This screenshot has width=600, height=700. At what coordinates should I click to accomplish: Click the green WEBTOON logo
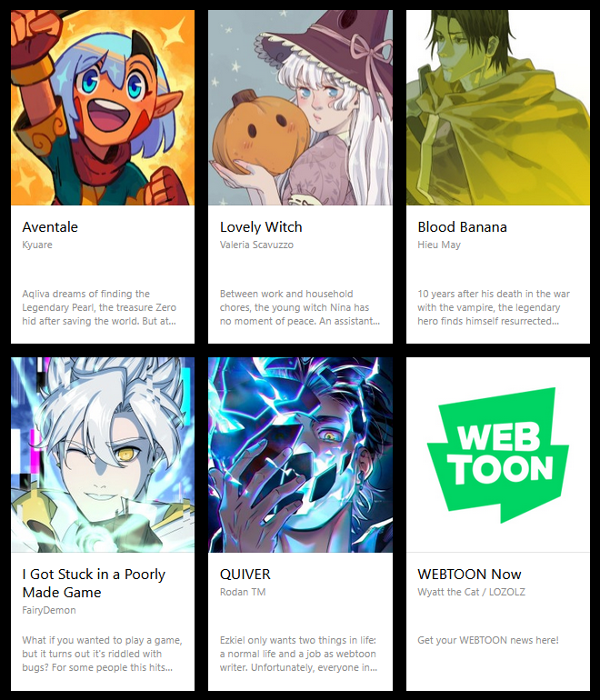click(498, 455)
